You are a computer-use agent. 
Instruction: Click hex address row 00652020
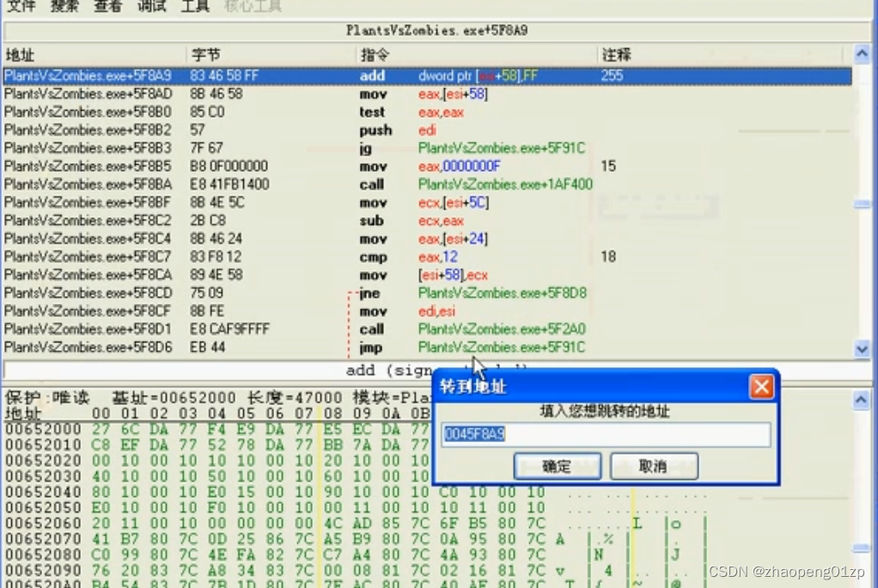coord(43,460)
